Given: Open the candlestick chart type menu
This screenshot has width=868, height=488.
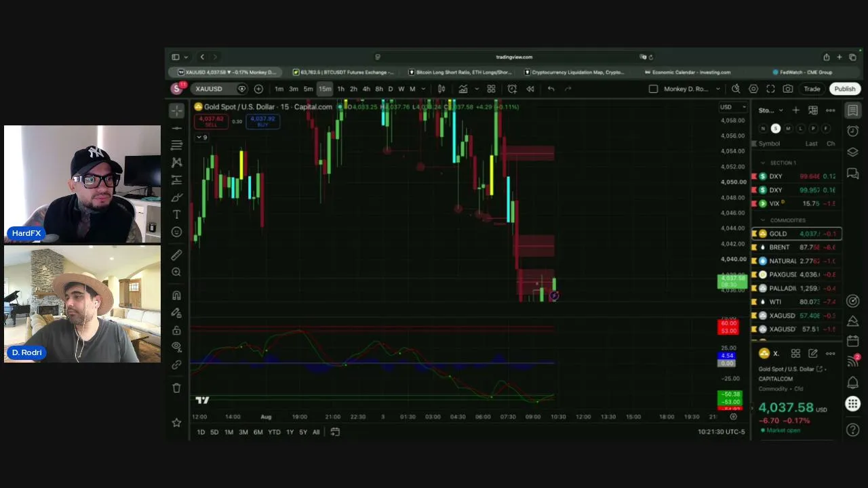Looking at the screenshot, I should (x=441, y=89).
